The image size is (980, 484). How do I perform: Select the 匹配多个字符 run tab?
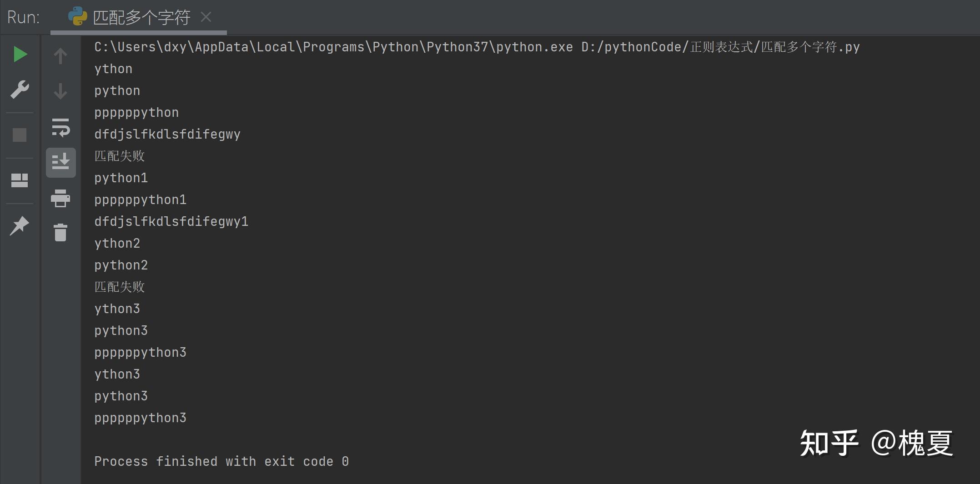[141, 18]
